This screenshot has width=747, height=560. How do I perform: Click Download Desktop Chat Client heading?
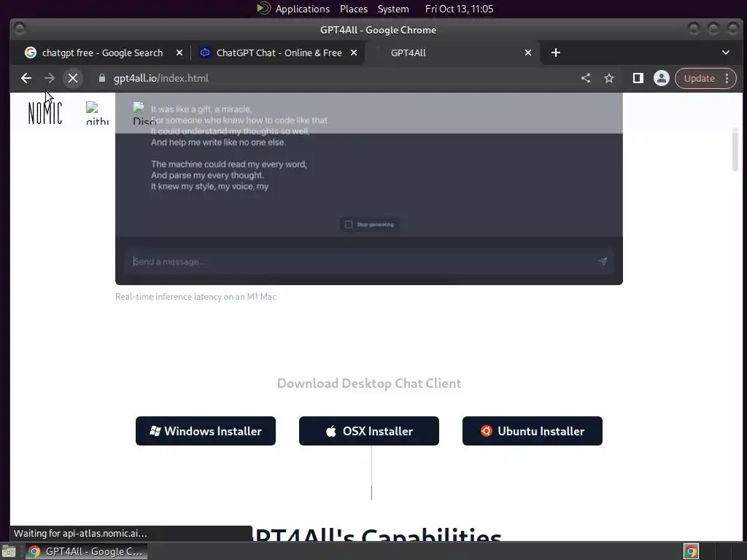click(x=369, y=384)
